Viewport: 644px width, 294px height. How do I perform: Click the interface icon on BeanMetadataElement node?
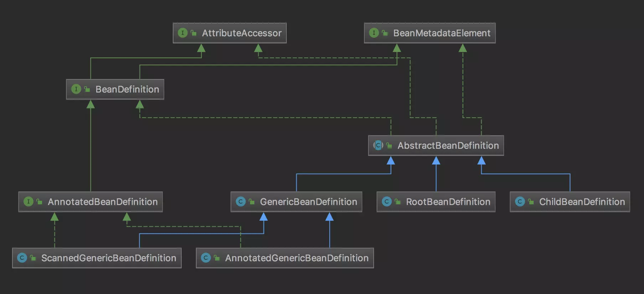click(x=374, y=33)
